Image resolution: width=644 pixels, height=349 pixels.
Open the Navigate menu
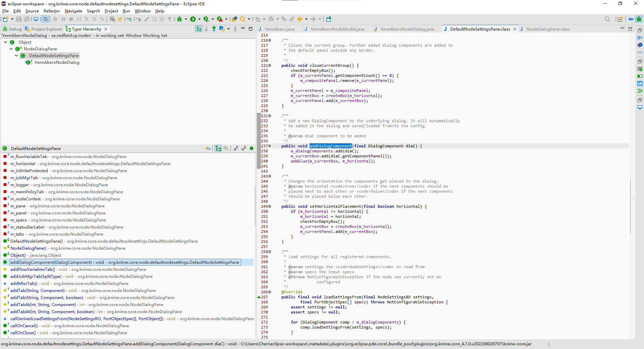pos(73,11)
